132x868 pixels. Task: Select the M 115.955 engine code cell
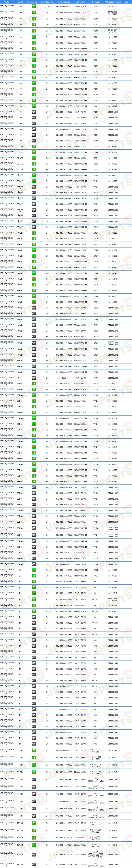pyautogui.click(x=113, y=582)
